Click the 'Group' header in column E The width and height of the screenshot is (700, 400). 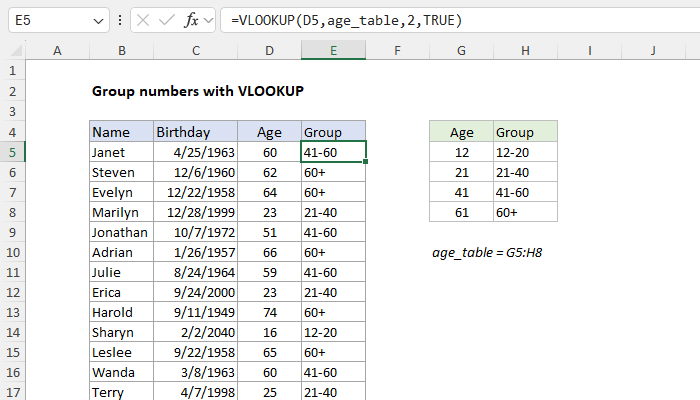[333, 132]
